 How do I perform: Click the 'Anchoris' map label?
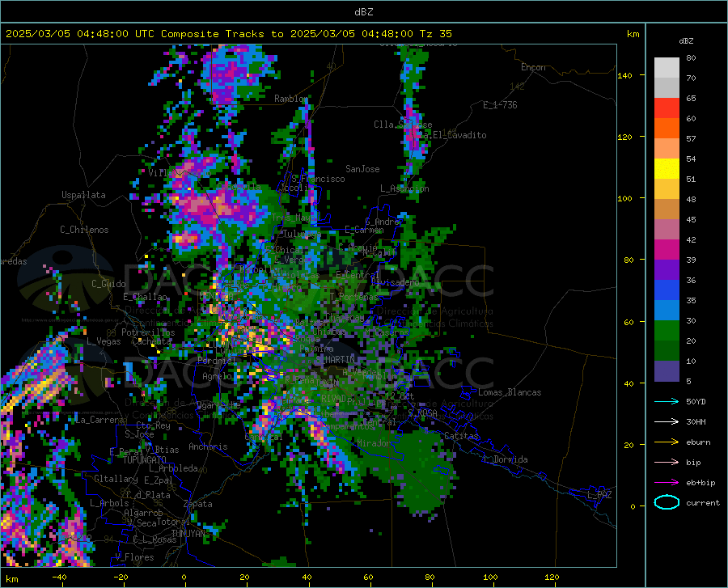point(208,446)
